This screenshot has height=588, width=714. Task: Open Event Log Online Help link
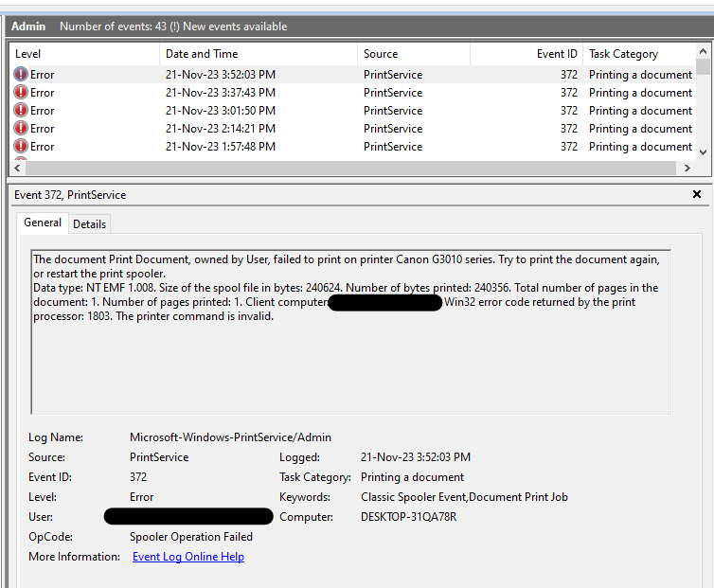[x=188, y=557]
